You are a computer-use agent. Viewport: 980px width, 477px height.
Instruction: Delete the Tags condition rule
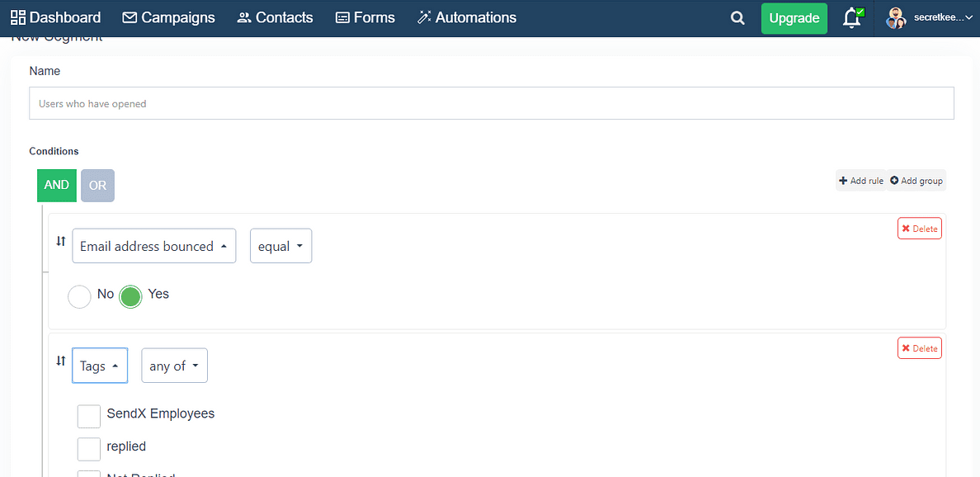coord(919,347)
